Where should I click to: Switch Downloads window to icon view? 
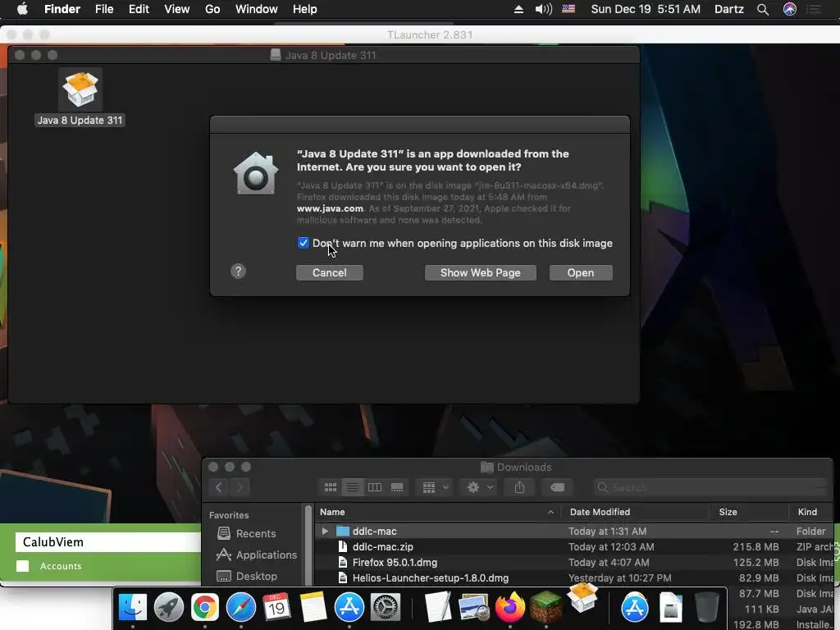coord(331,487)
